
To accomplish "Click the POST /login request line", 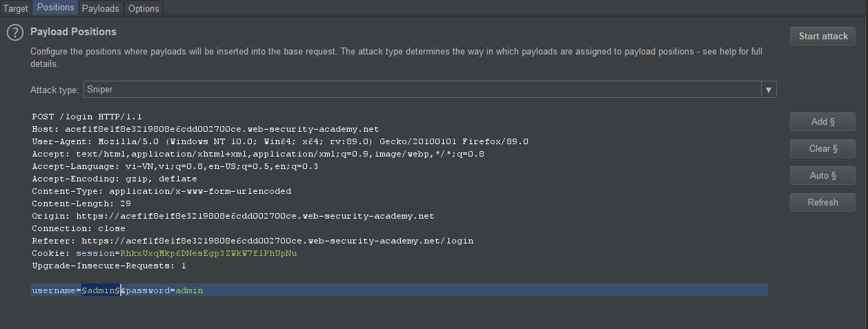I will 87,117.
